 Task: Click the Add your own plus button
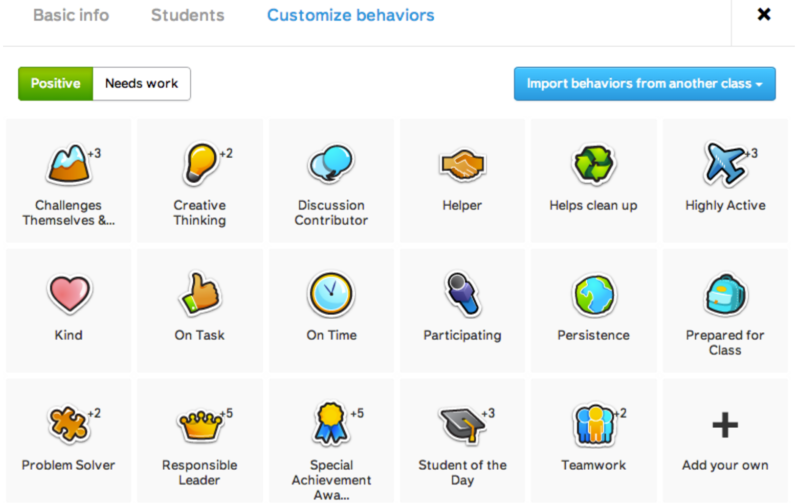[x=724, y=426]
